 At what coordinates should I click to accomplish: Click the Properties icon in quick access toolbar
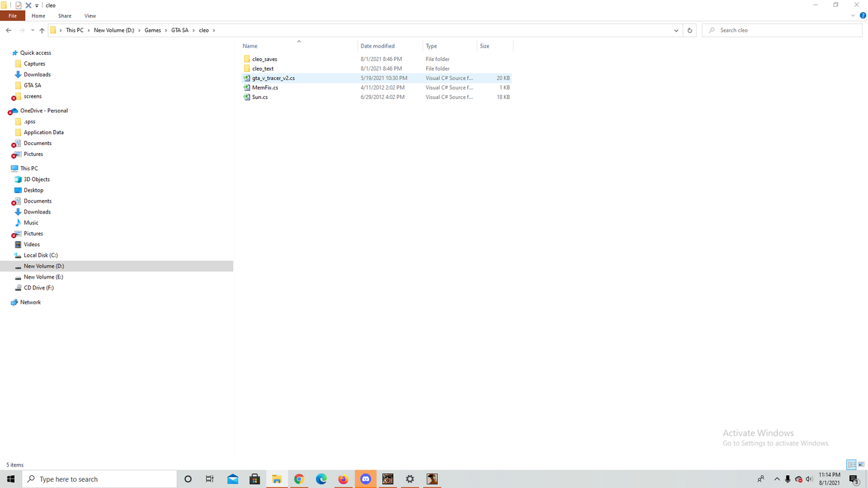click(18, 5)
